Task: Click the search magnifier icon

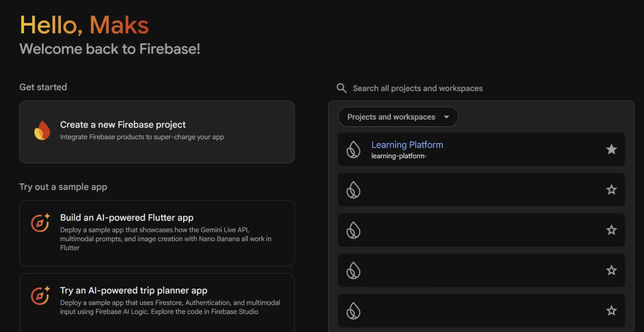Action: click(341, 88)
